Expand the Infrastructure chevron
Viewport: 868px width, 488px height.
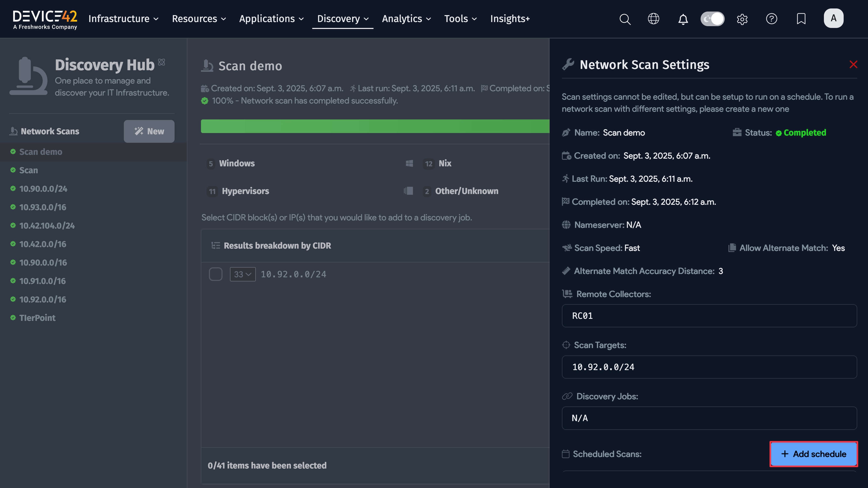(156, 19)
